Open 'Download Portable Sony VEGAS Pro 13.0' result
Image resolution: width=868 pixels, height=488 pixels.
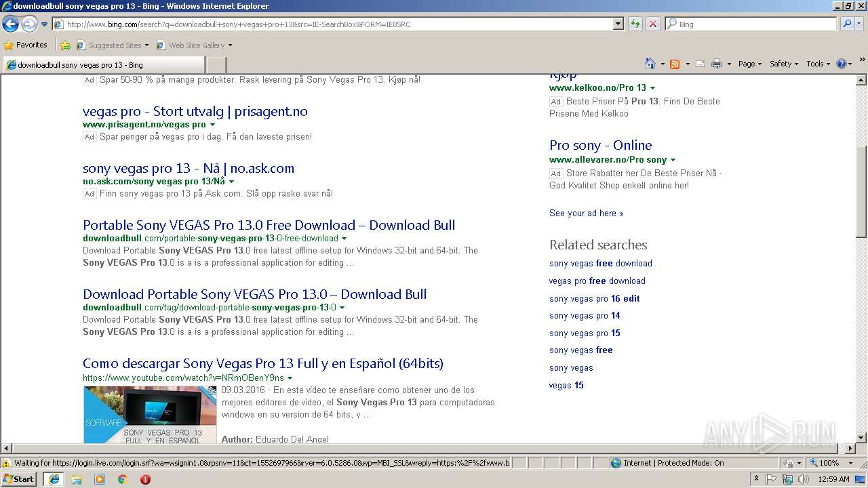[254, 294]
